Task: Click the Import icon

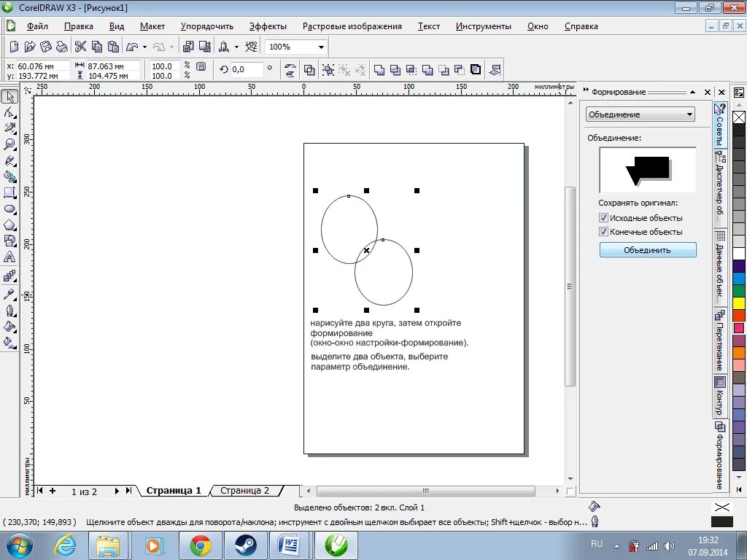Action: point(188,46)
